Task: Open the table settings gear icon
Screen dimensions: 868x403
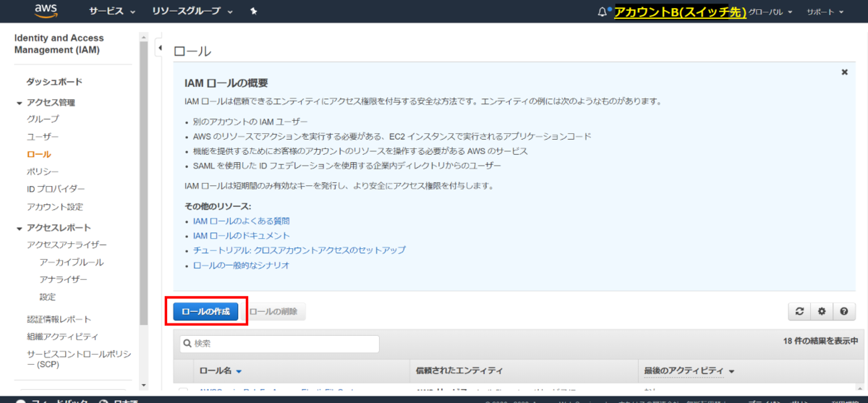Action: click(x=822, y=311)
